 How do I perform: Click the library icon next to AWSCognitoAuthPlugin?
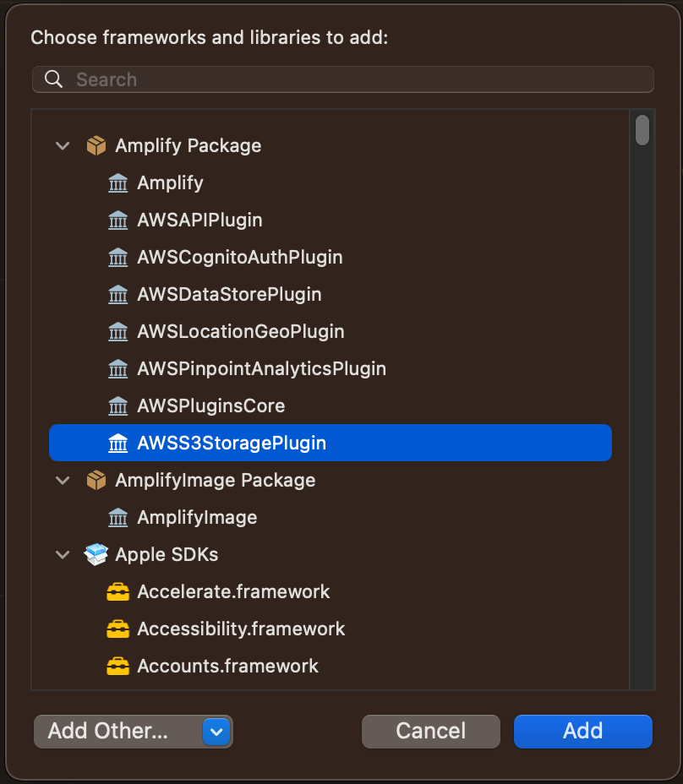[x=118, y=257]
